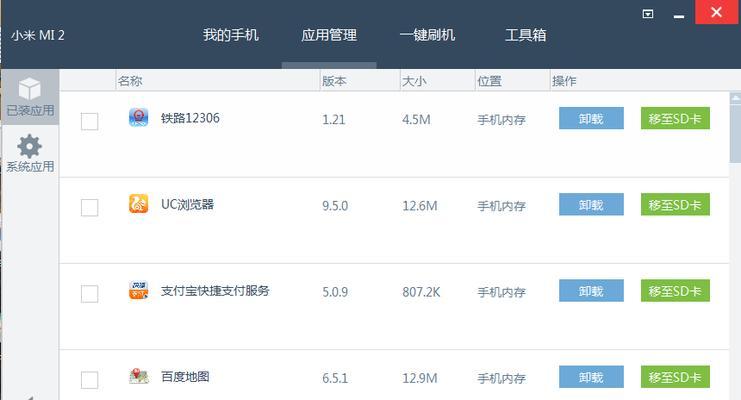Switch to the 我的手机 tab
This screenshot has width=741, height=400.
[231, 35]
